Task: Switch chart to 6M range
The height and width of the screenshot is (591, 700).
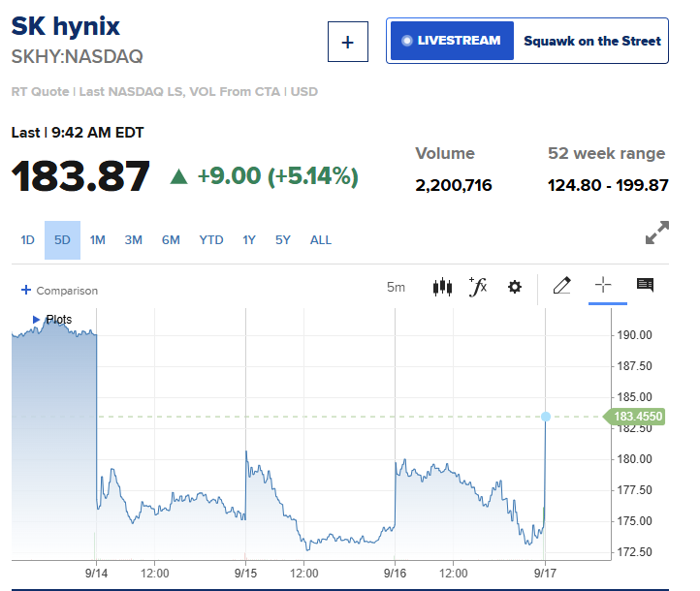Action: (x=171, y=240)
